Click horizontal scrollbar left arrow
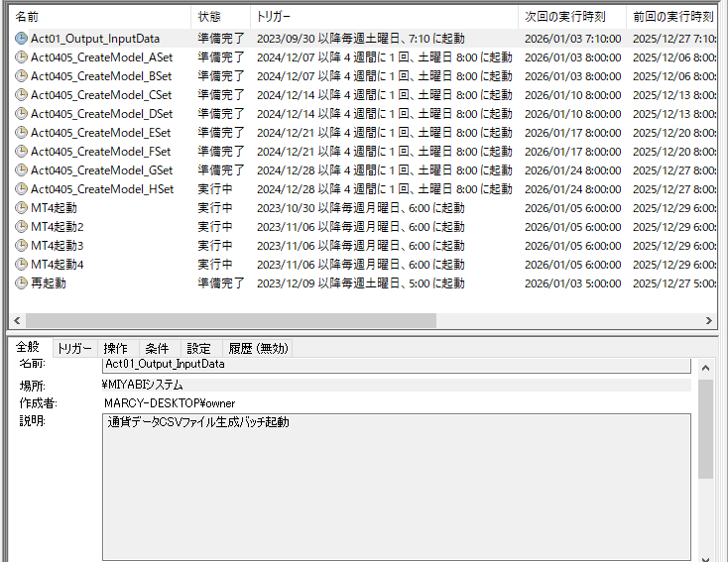 (17, 321)
